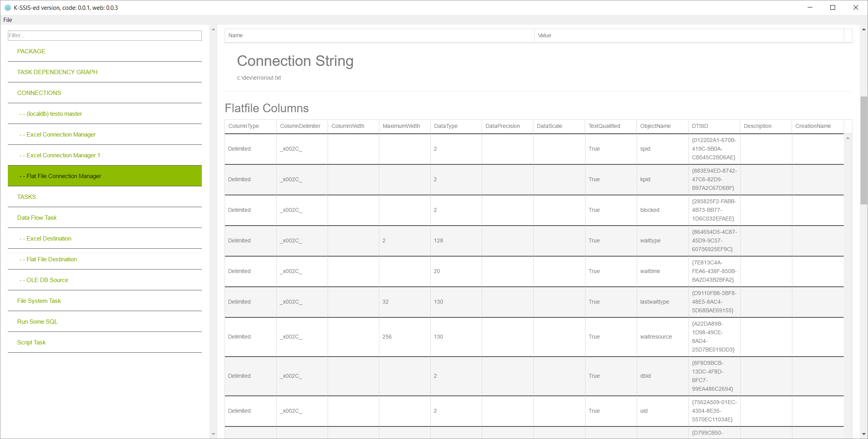Click sidebar scroll down arrow
Viewport: 868px width, 439px height.
click(213, 434)
